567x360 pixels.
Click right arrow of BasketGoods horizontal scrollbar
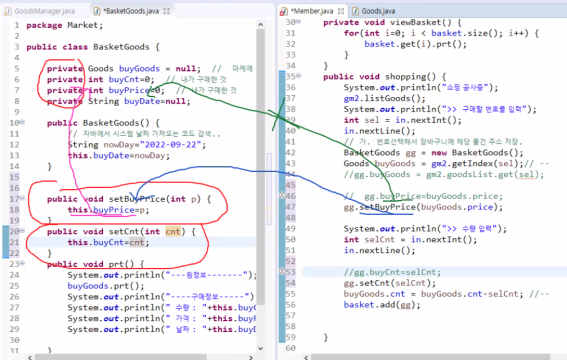251,357
